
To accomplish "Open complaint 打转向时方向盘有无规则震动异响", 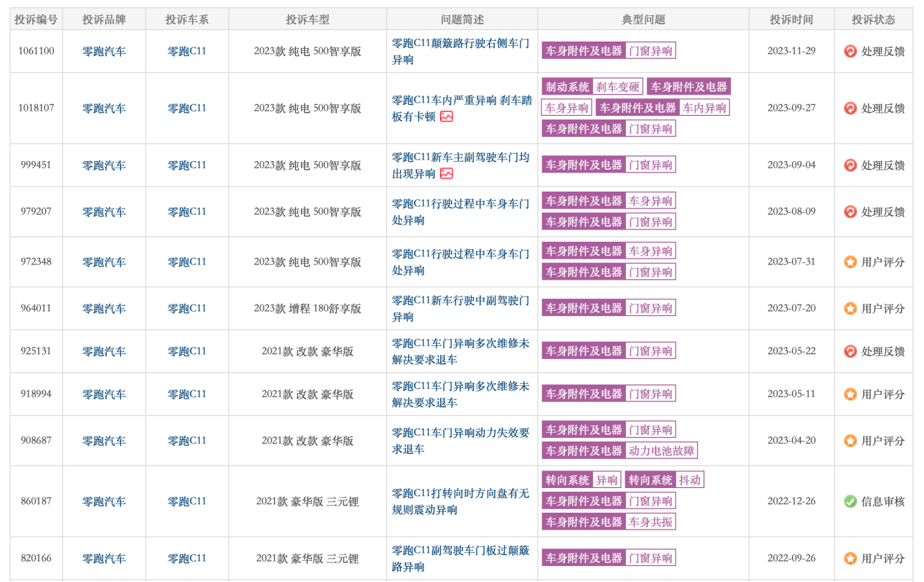I will (x=461, y=501).
